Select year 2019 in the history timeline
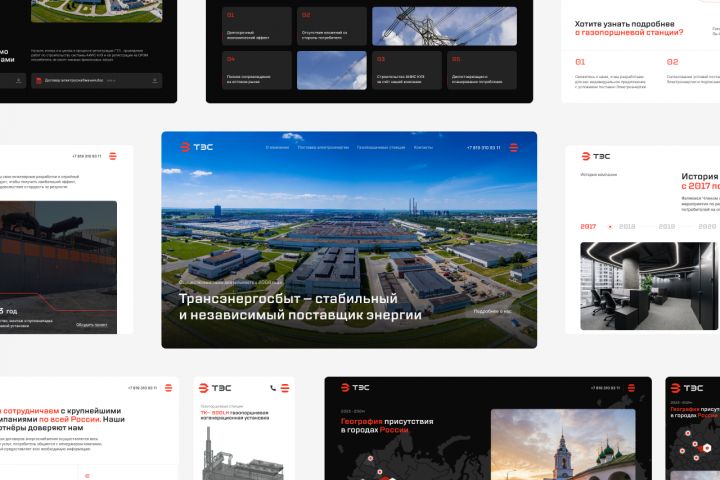Screen dimensions: 720x480 pos(667,226)
